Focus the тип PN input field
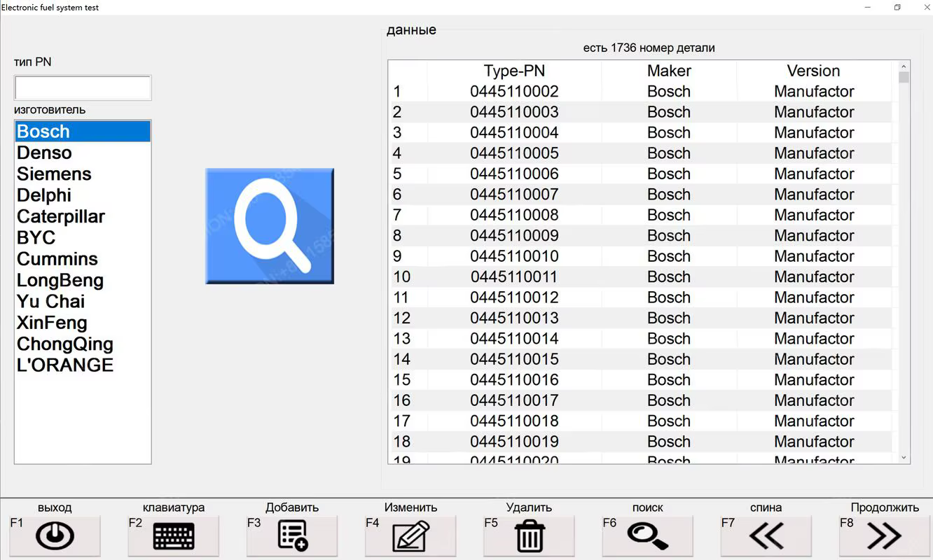This screenshot has height=560, width=933. [x=83, y=88]
